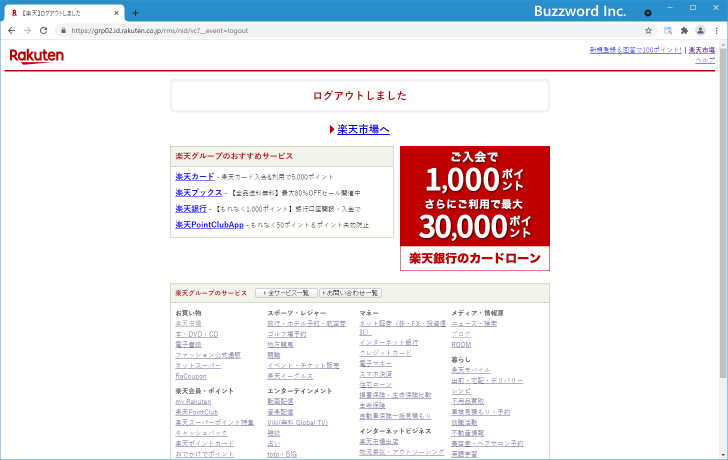The width and height of the screenshot is (728, 460).
Task: Click the 全サービス一覧 button
Action: pyautogui.click(x=286, y=293)
